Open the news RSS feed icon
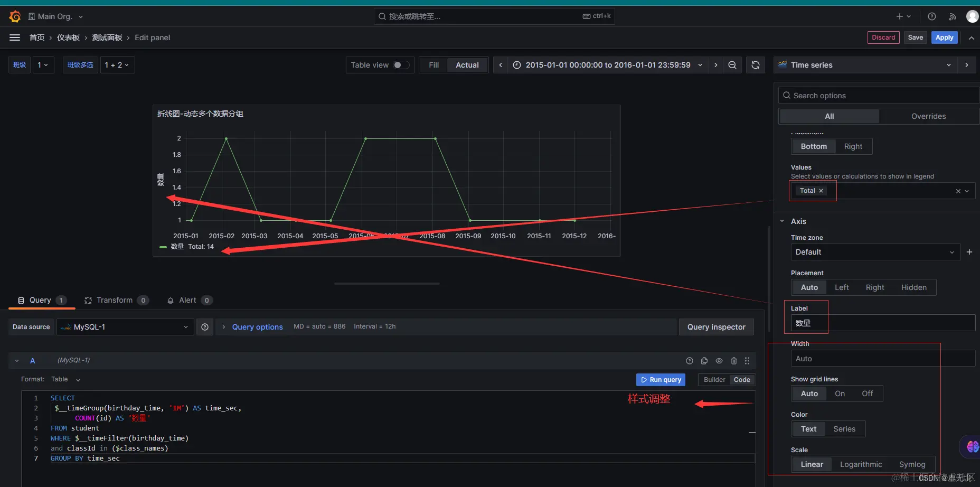Screen dimensions: 980x487 tap(953, 16)
